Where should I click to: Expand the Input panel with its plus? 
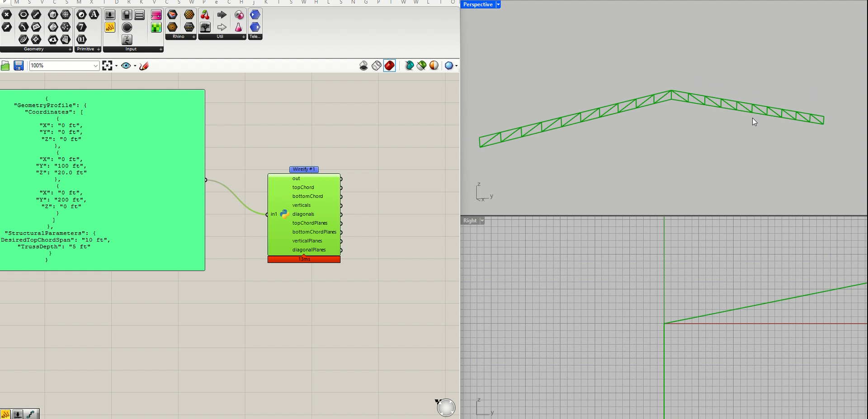160,49
